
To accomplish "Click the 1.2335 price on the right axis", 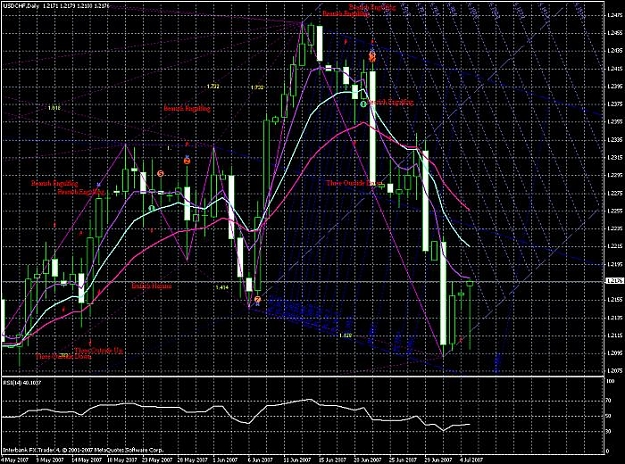I will pyautogui.click(x=613, y=140).
